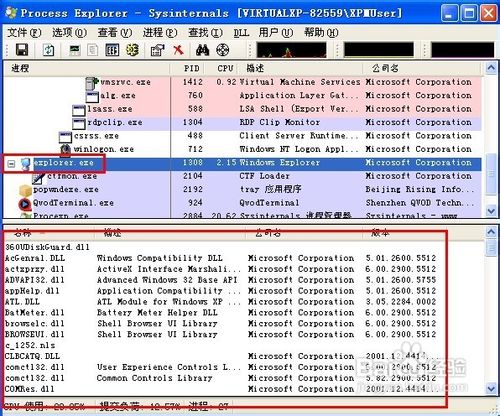
Task: Open the 帮助(H) menu
Action: pos(321,33)
